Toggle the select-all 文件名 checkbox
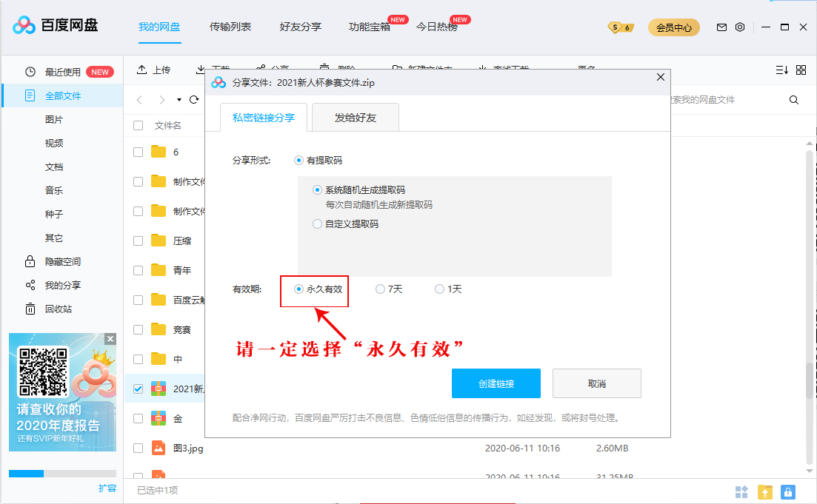 [138, 126]
